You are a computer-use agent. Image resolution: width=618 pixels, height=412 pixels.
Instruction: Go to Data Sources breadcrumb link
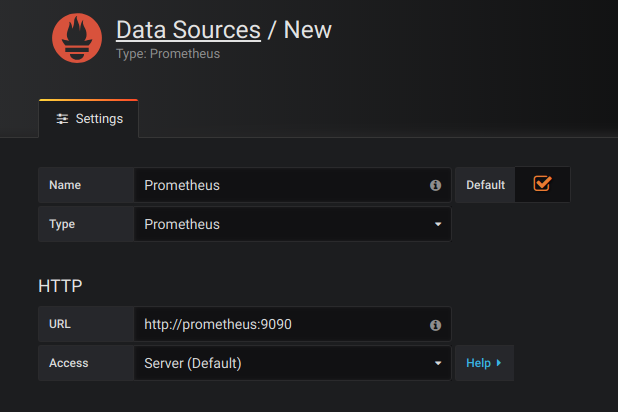(188, 30)
